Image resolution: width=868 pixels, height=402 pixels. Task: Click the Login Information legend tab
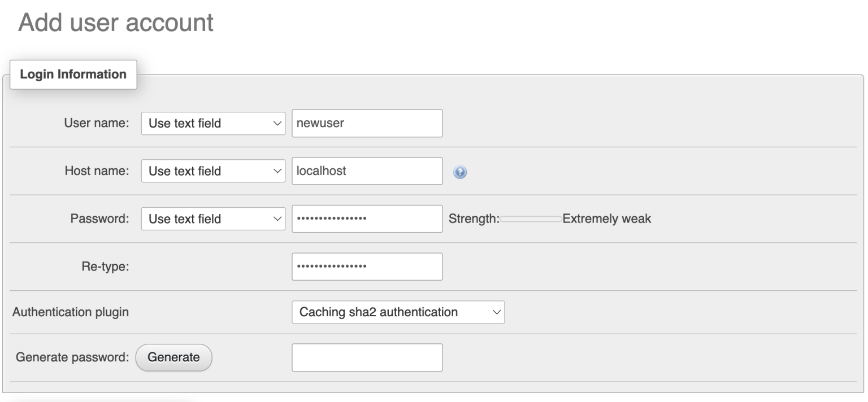tap(73, 75)
